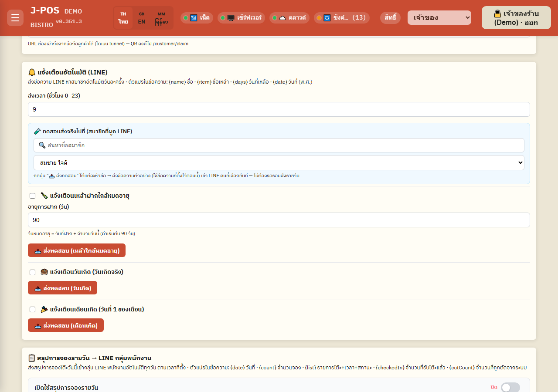Tick the แจ้งเตือนวันเกิด checkbox
Screen dimensions: 558x392
[x=32, y=272]
